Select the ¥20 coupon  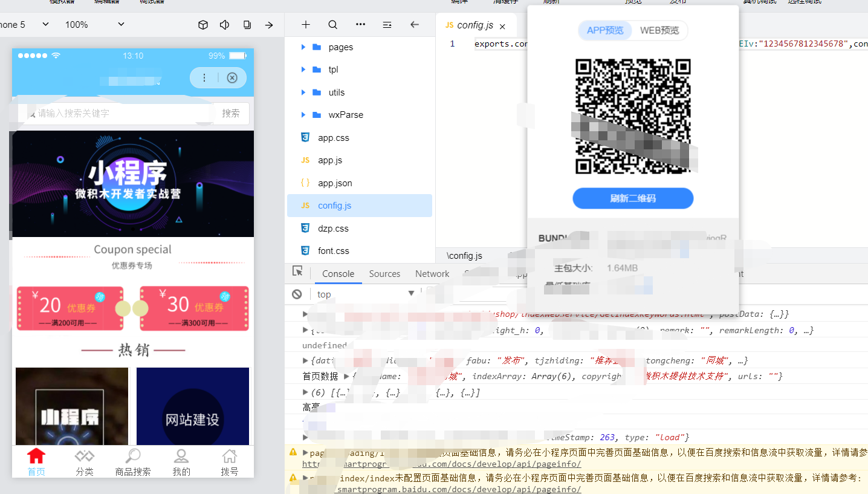coord(70,308)
